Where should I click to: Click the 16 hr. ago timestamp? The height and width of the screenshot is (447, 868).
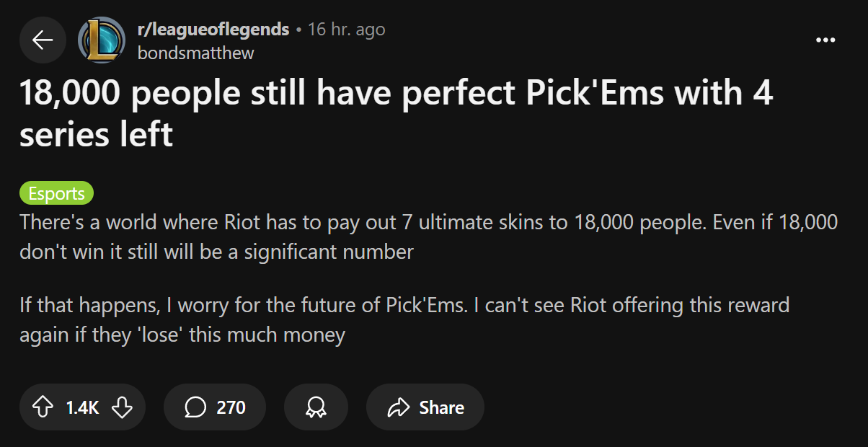(347, 30)
